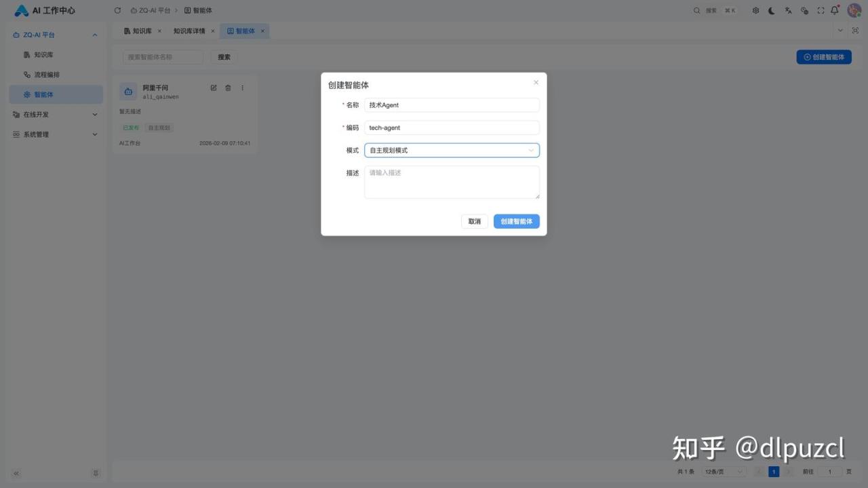Open the three-dot menu on the 阿里千问 card

tap(243, 88)
